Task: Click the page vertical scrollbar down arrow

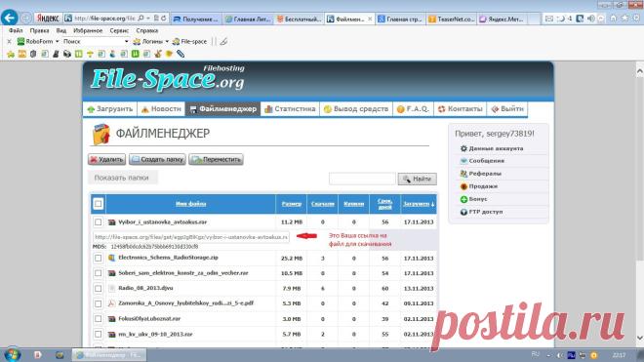Action: pyautogui.click(x=639, y=338)
